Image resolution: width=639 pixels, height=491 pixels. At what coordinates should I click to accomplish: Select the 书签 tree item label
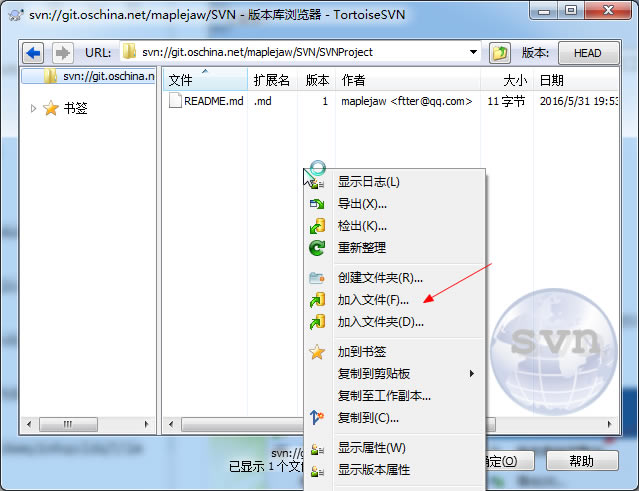[76, 108]
